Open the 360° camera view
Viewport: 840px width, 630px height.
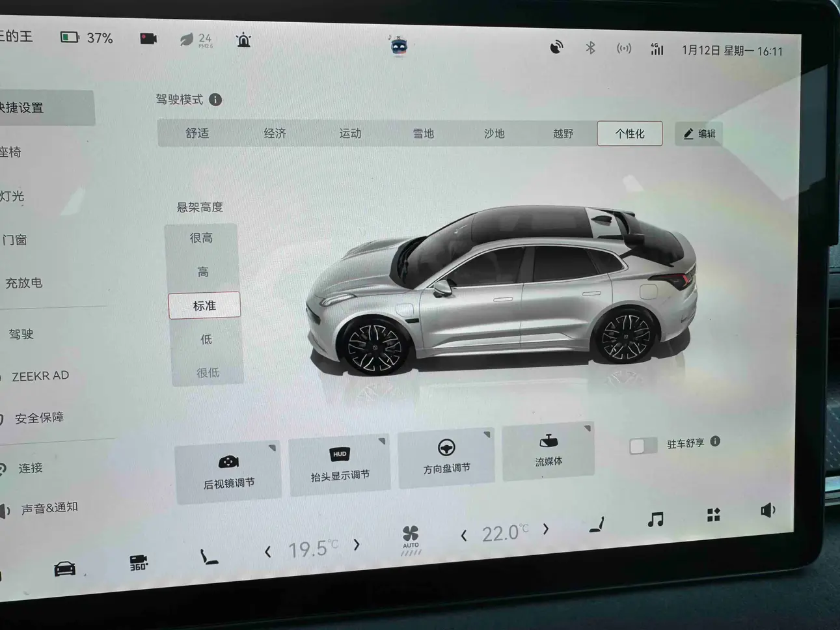[x=138, y=563]
